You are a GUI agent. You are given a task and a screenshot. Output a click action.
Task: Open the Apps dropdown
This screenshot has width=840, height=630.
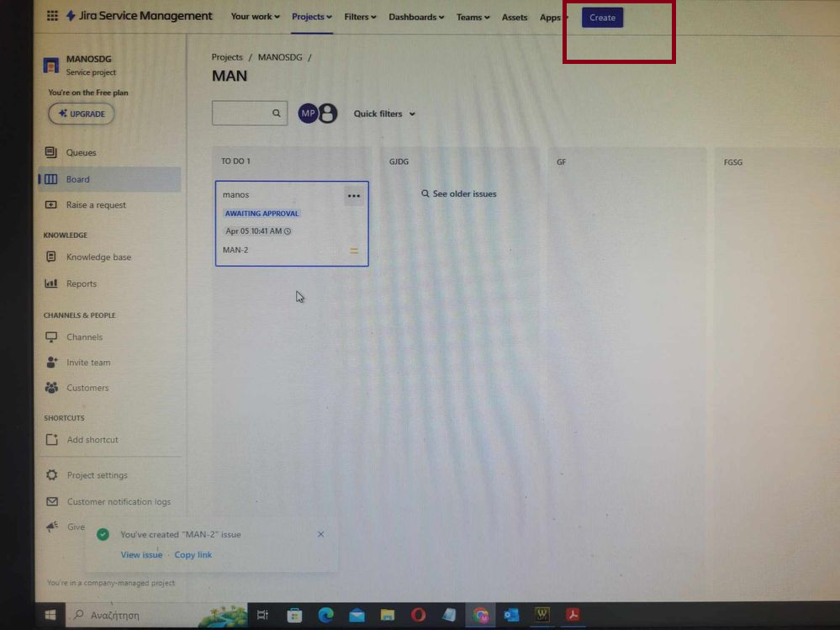pyautogui.click(x=553, y=18)
